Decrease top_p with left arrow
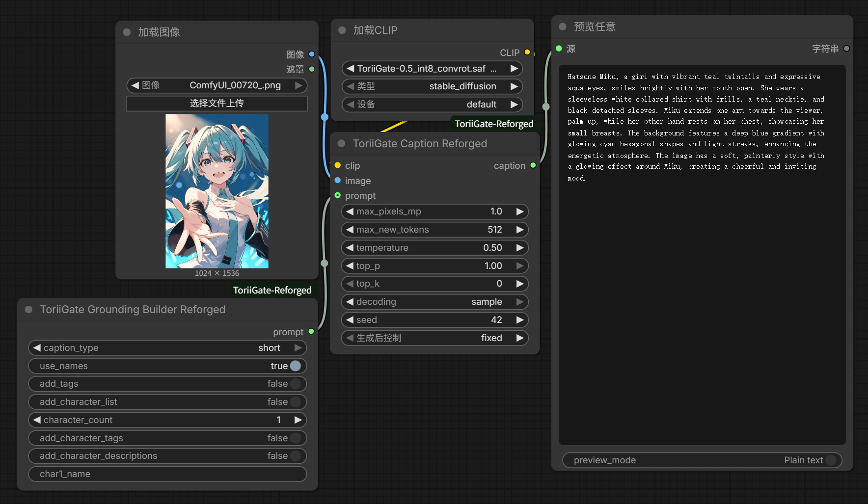Screen dimensions: 868x504 [x=350, y=266]
